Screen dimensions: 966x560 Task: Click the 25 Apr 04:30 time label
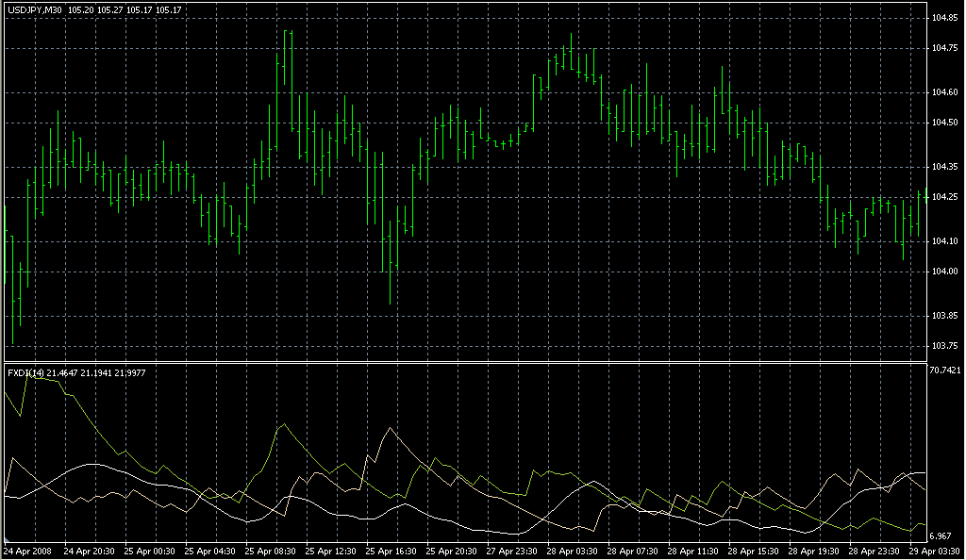pos(209,552)
